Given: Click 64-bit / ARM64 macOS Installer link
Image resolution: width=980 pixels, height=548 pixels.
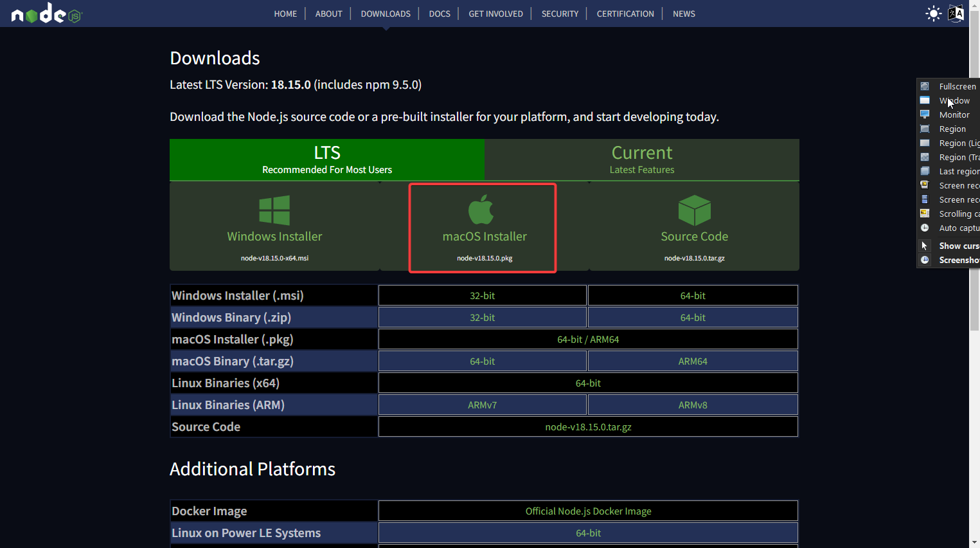Looking at the screenshot, I should [x=588, y=339].
